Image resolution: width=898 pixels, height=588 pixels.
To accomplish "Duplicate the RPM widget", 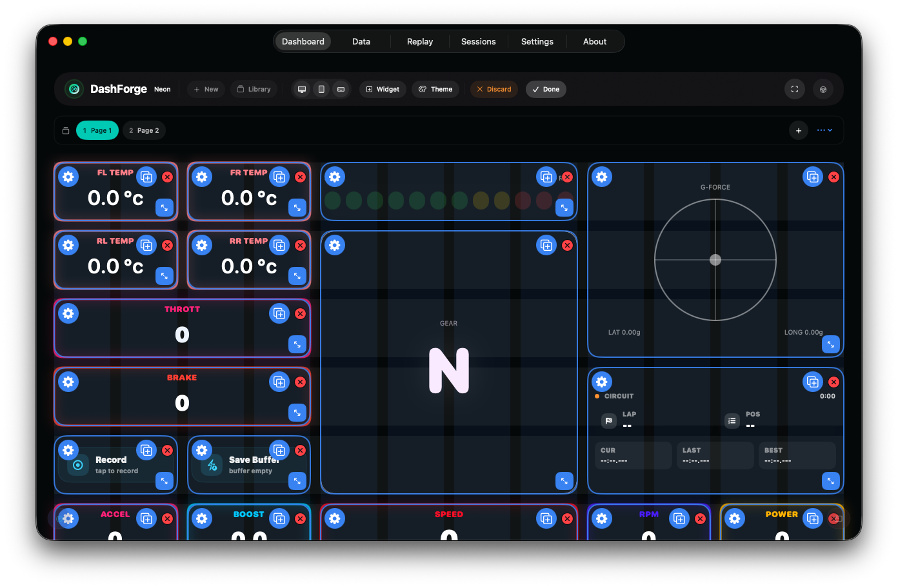I will pyautogui.click(x=680, y=518).
